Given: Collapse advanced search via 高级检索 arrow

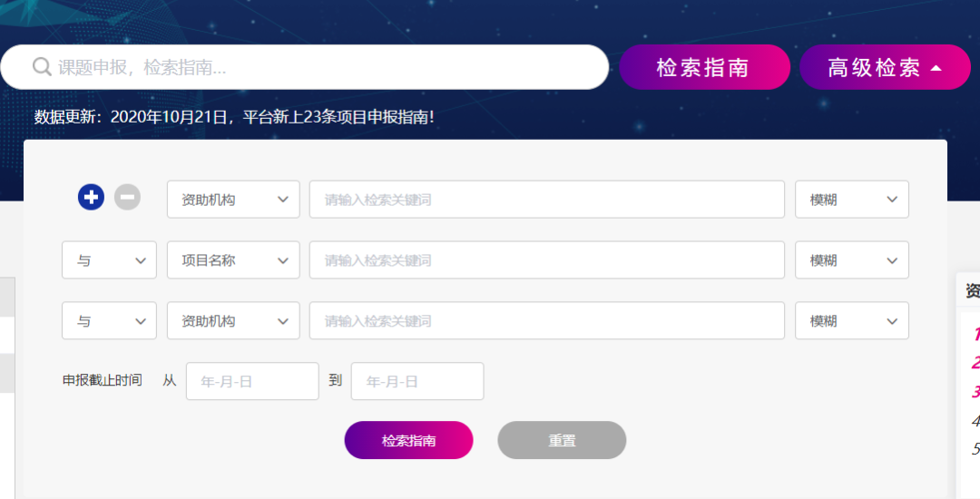Looking at the screenshot, I should pos(936,68).
